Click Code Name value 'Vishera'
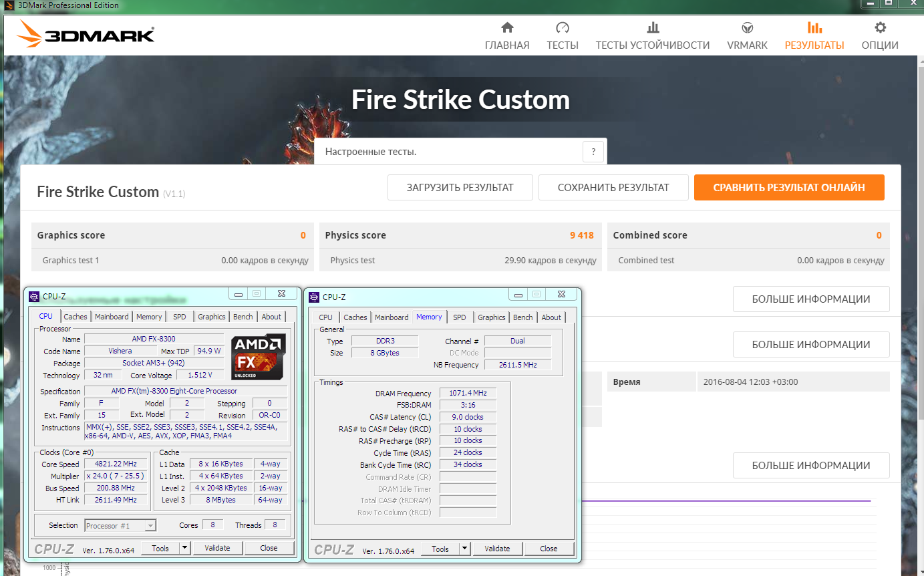Viewport: 924px width, 576px height. pyautogui.click(x=120, y=351)
